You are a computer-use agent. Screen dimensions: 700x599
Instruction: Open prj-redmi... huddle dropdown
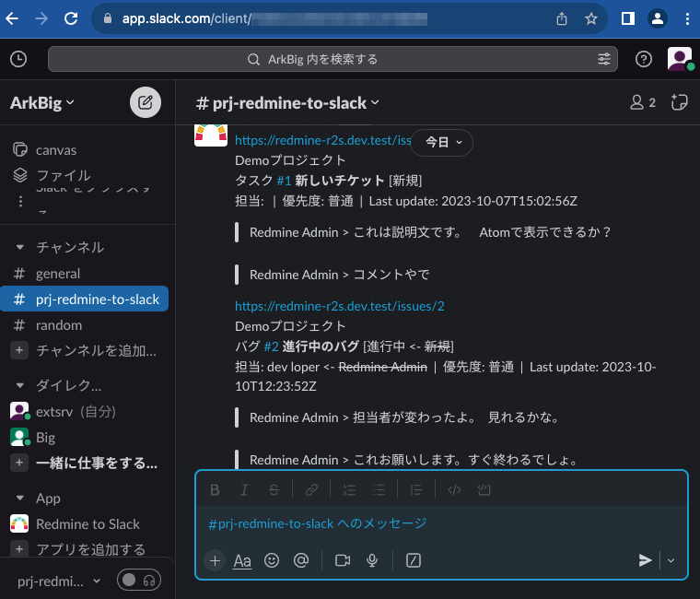pos(59,581)
